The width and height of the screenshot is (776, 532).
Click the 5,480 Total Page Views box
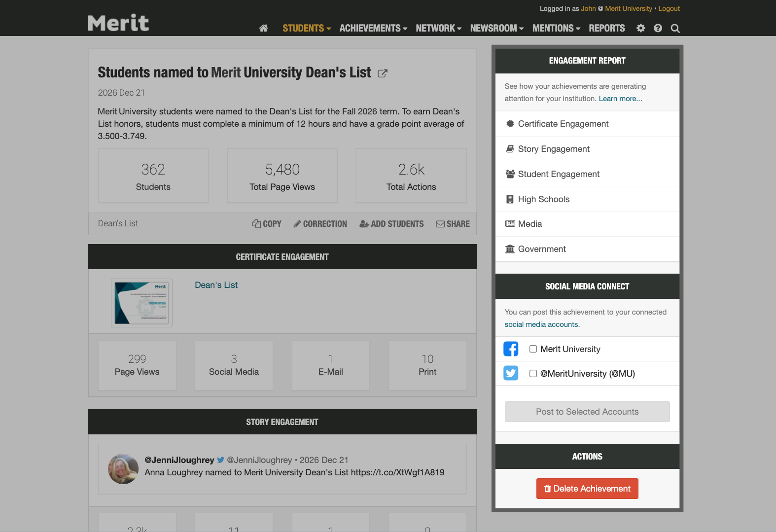click(x=282, y=176)
